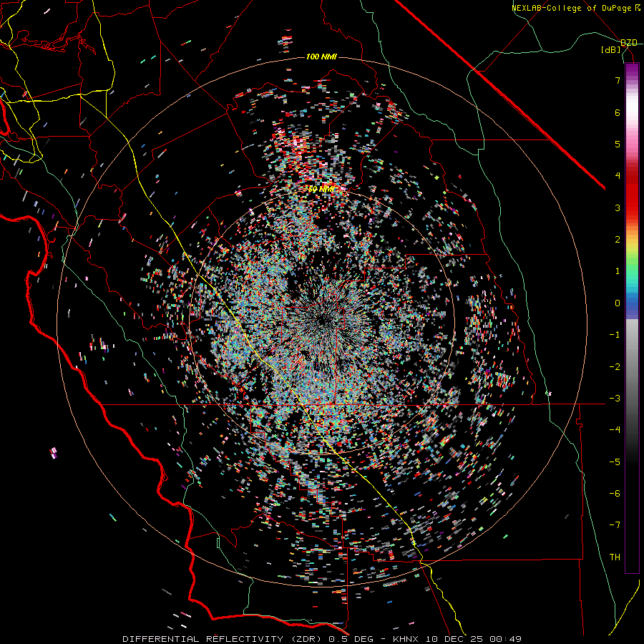Image resolution: width=644 pixels, height=644 pixels.
Task: Click the '-6' value on the color scale
Action: click(615, 494)
